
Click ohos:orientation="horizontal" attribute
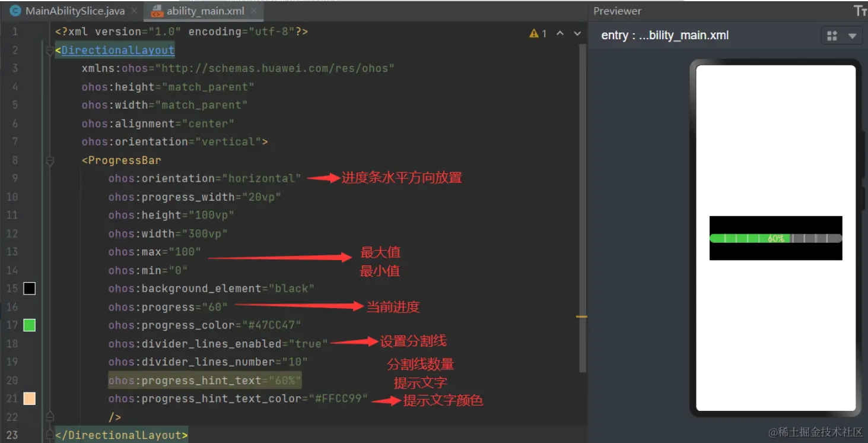click(205, 178)
